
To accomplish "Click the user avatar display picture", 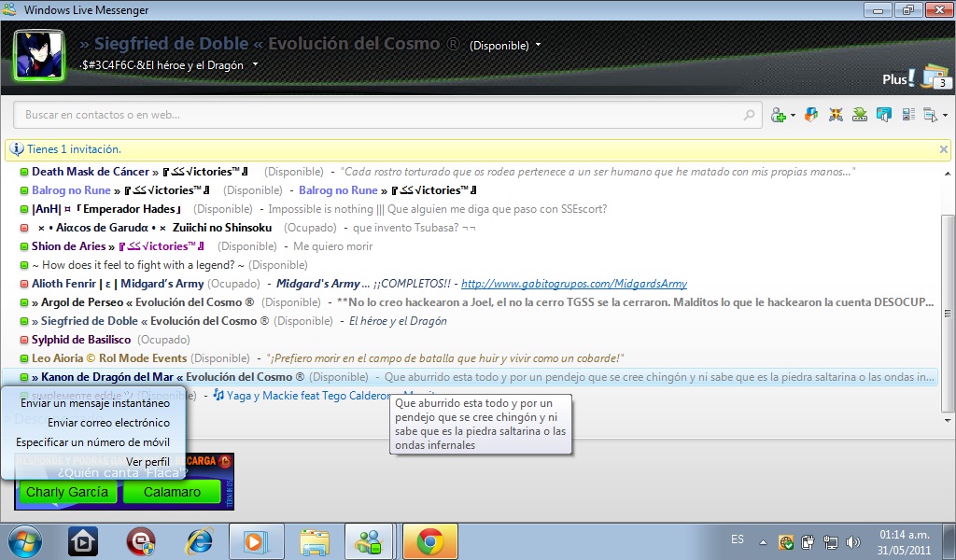I will pos(39,55).
